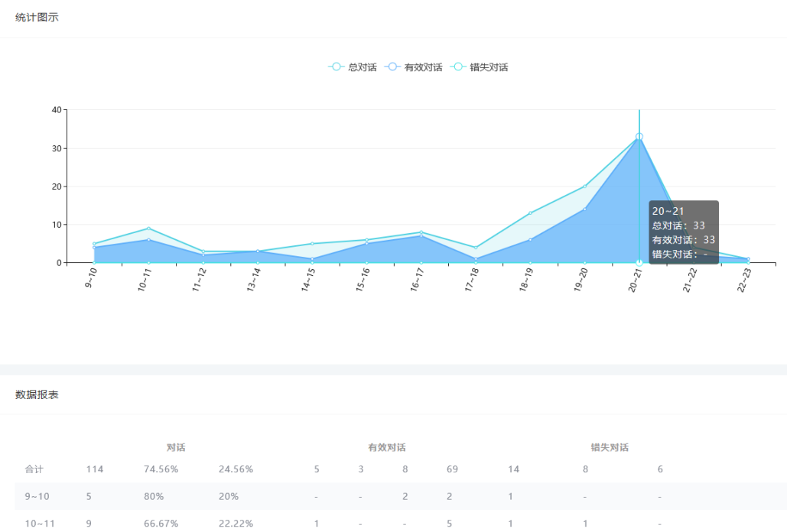Toggle the 错失对话 legend entry
The image size is (787, 532).
[x=480, y=67]
